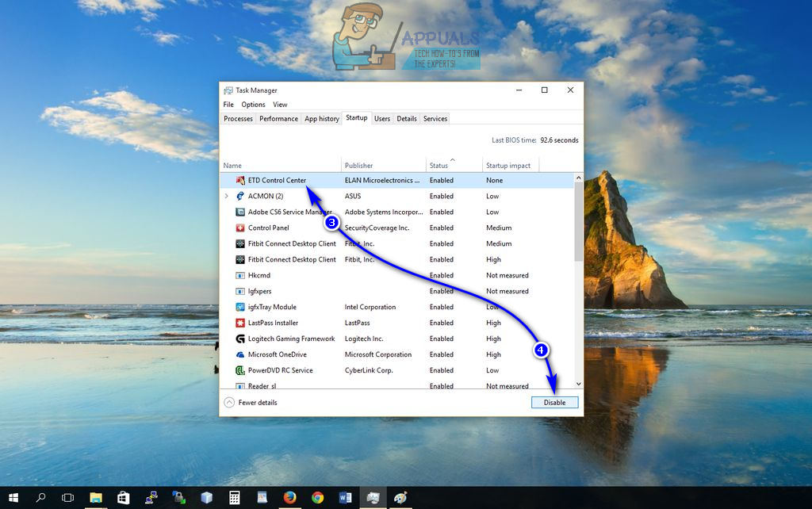Switch to the Services tab
Screen dimensions: 812x509
pyautogui.click(x=435, y=119)
